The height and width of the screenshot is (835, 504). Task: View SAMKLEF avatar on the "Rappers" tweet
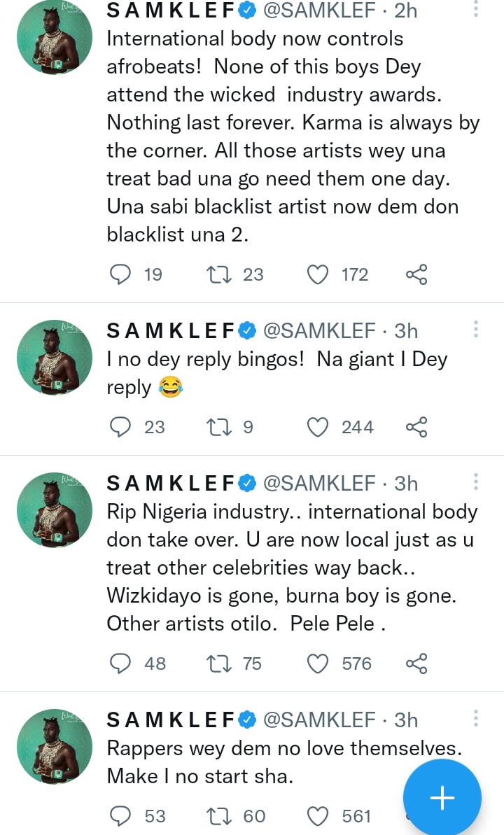tap(55, 746)
